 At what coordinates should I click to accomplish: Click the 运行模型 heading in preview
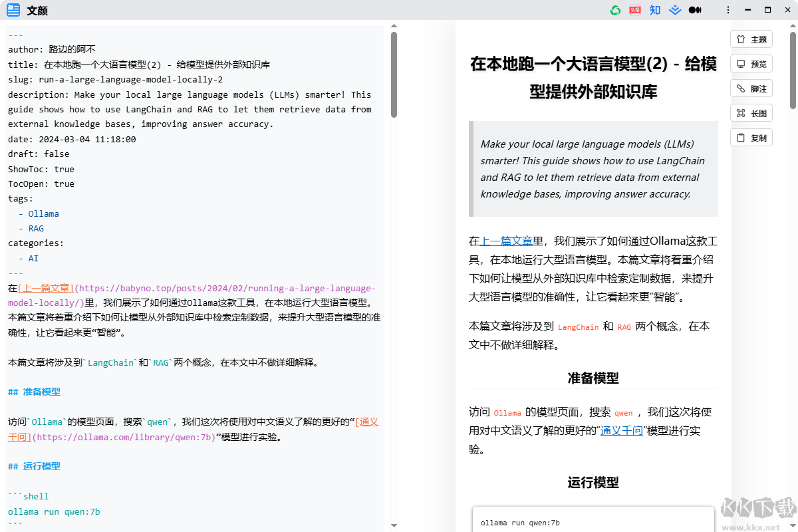pos(593,482)
